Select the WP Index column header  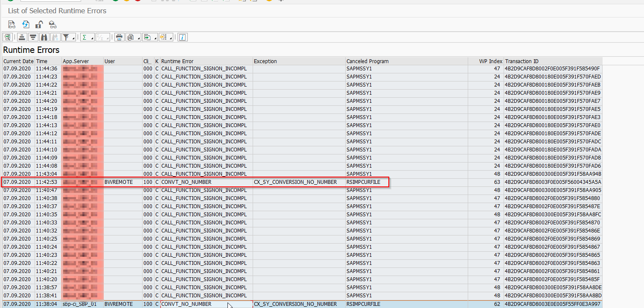pyautogui.click(x=486, y=61)
